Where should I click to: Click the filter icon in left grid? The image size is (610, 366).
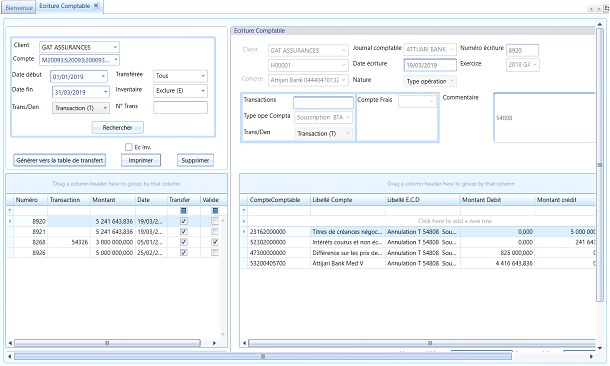(x=10, y=211)
